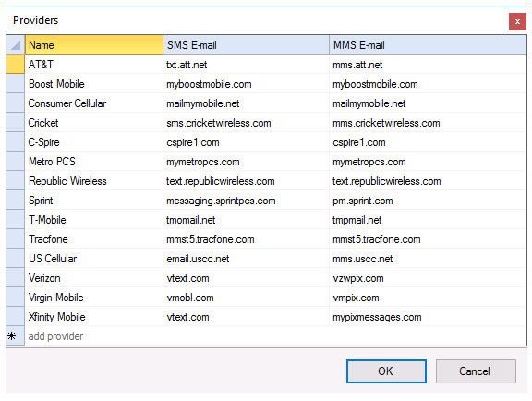Sort by the MMS E-mail column header
Screen dimensions: 532x401
[428, 45]
